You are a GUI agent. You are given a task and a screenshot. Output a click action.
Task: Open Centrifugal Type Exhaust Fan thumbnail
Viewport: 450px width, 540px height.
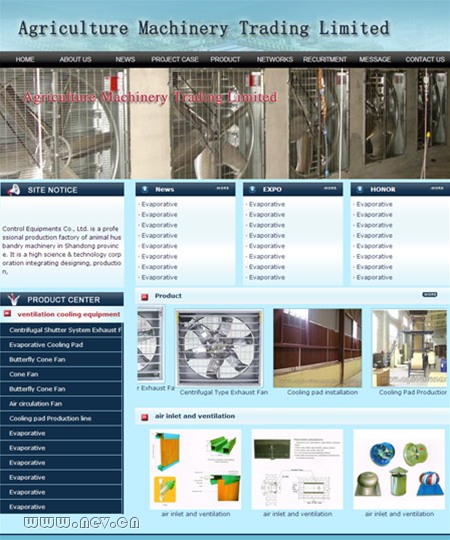(219, 348)
